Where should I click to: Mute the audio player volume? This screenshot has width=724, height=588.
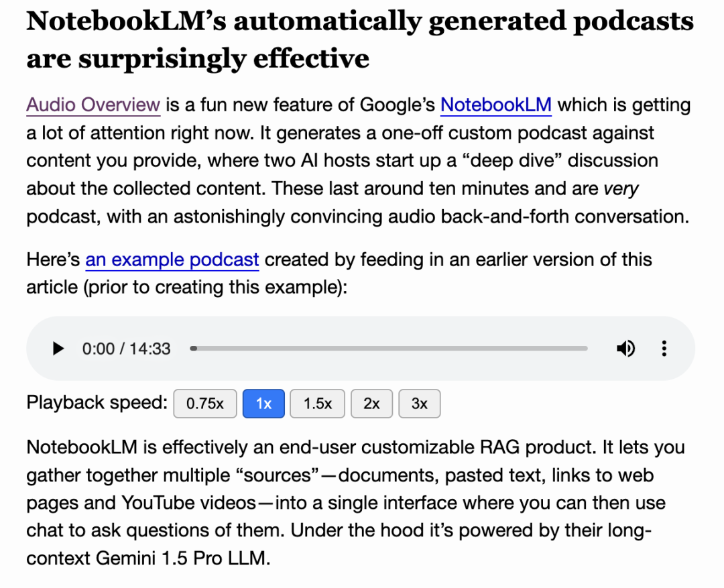tap(625, 349)
